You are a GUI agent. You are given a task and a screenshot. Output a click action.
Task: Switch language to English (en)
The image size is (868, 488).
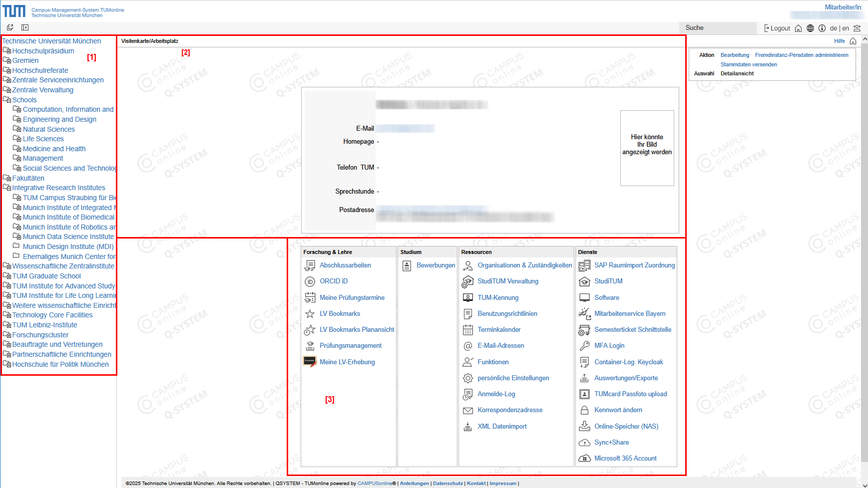[846, 28]
